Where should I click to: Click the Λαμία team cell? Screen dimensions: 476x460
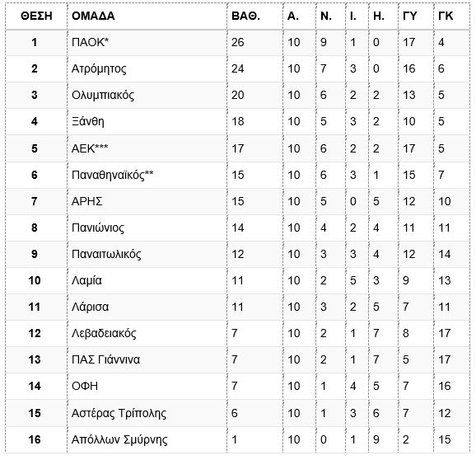click(x=86, y=280)
